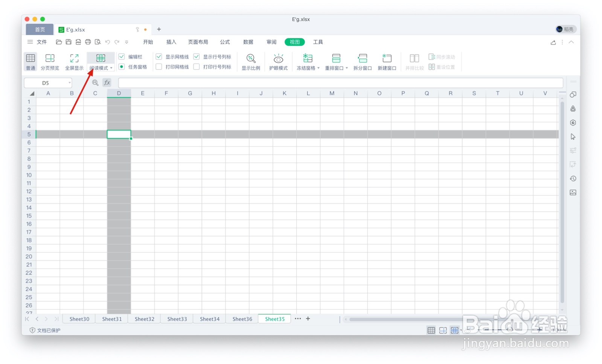Add a new sheet with plus button

308,318
